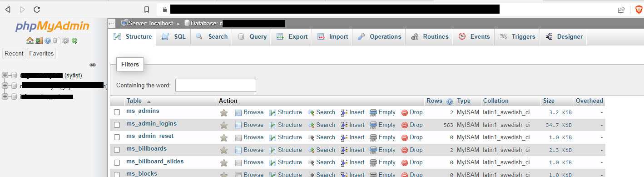Screen dimensions: 644x177
Task: Drop the ms_admin_reset table
Action: 412,137
